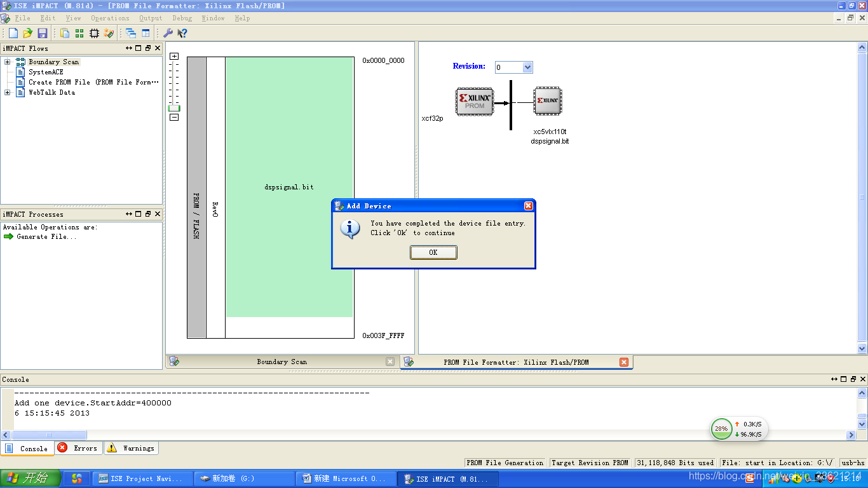
Task: Click the What's This help cursor icon
Action: [x=182, y=33]
